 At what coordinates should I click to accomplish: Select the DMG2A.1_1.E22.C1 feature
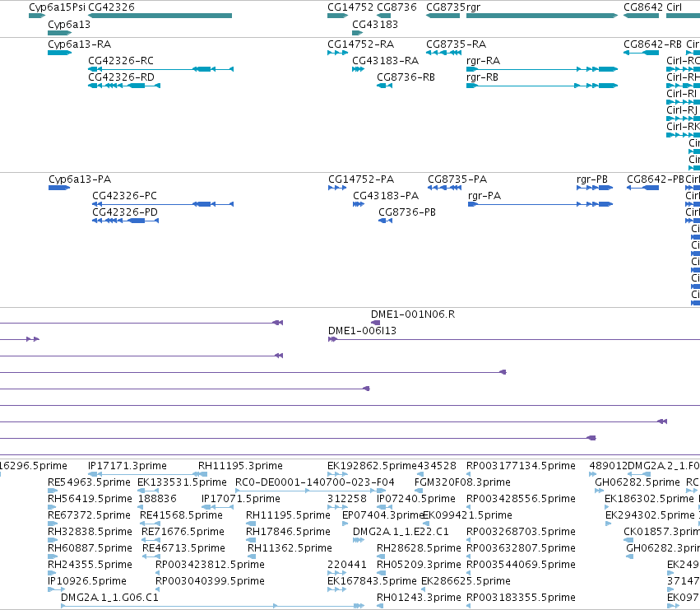(359, 540)
